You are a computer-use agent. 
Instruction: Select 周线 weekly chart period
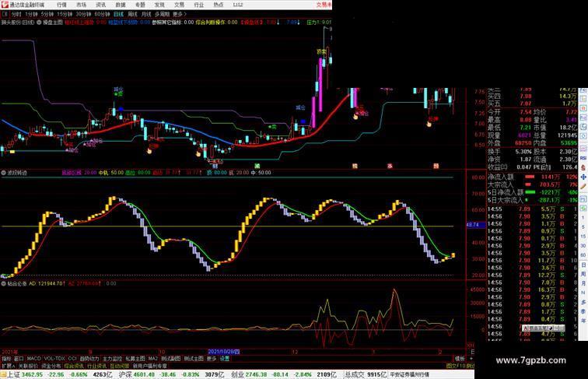click(x=132, y=14)
